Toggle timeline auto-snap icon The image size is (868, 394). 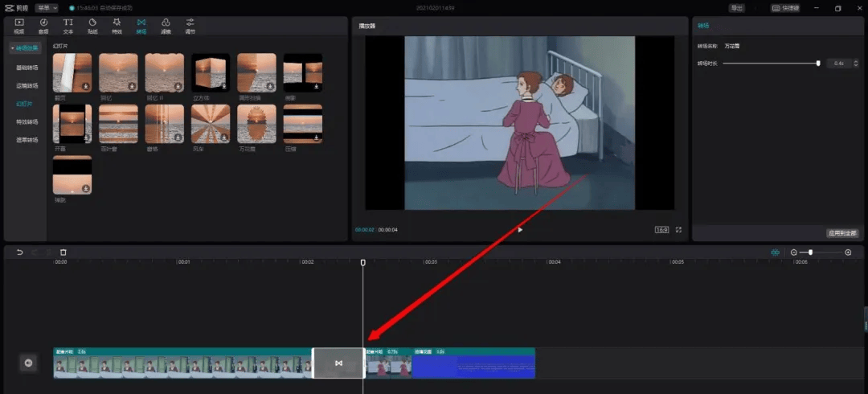pos(776,252)
